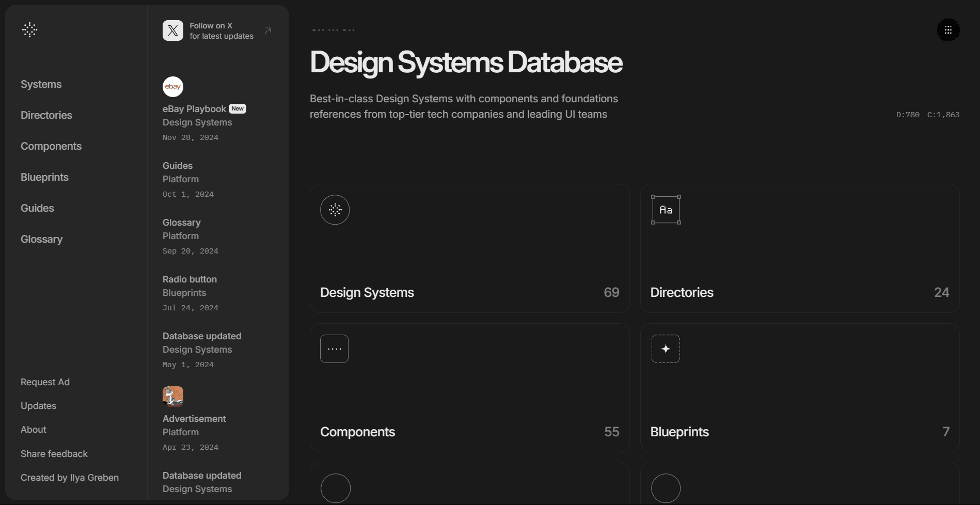Click the X logo in the follow banner
980x505 pixels.
click(172, 30)
